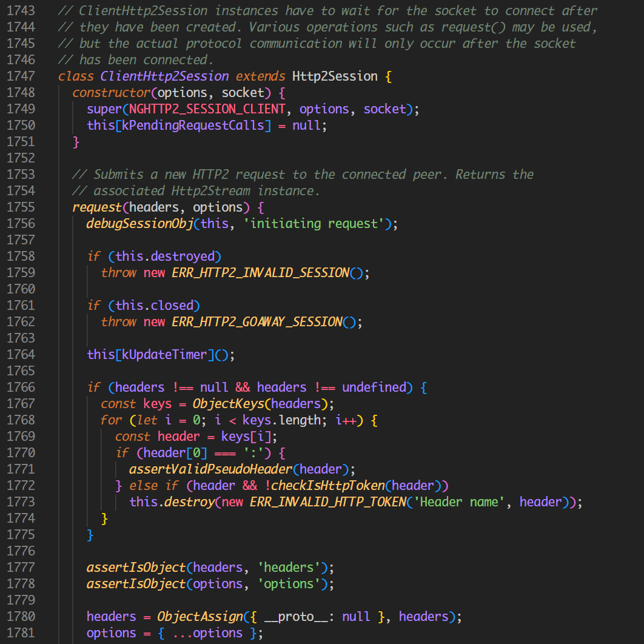Click the class name ClientHttp2Session on line 1747
This screenshot has height=644, width=644.
point(164,76)
